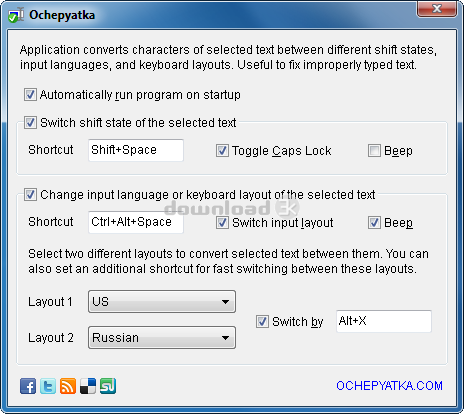Click the Ochepyatka title bar app icon
The image size is (464, 414).
click(x=16, y=15)
